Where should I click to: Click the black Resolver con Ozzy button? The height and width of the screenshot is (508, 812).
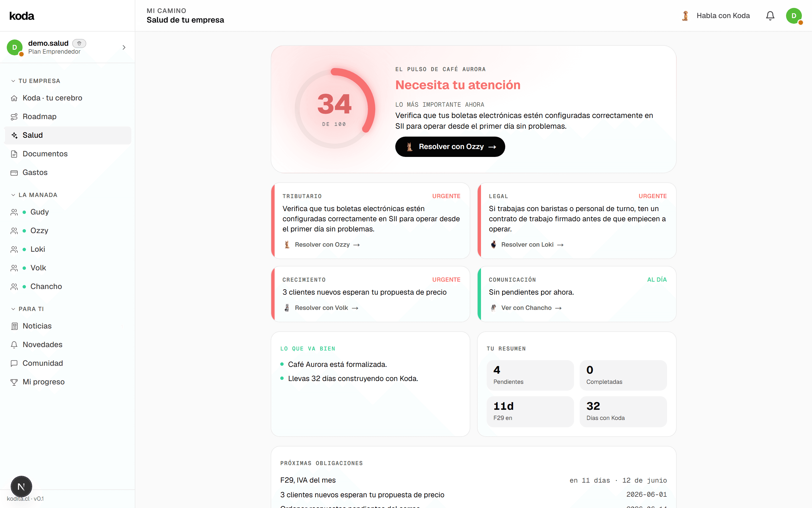(450, 147)
